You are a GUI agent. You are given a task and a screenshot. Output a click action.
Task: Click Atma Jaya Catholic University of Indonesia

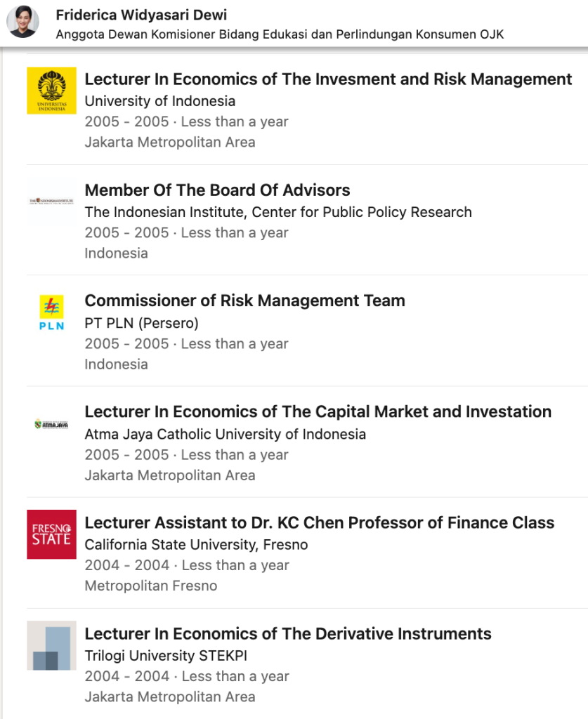point(225,434)
